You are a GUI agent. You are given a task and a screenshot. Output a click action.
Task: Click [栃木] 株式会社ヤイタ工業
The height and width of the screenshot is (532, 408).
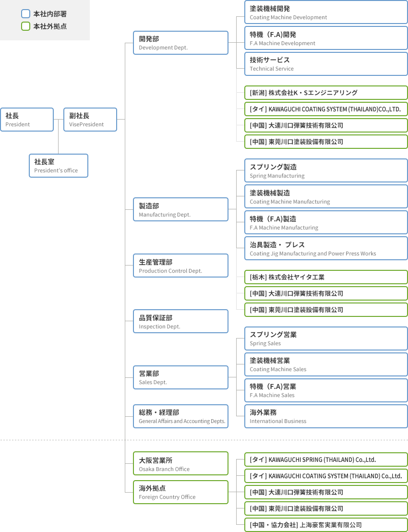click(x=326, y=277)
